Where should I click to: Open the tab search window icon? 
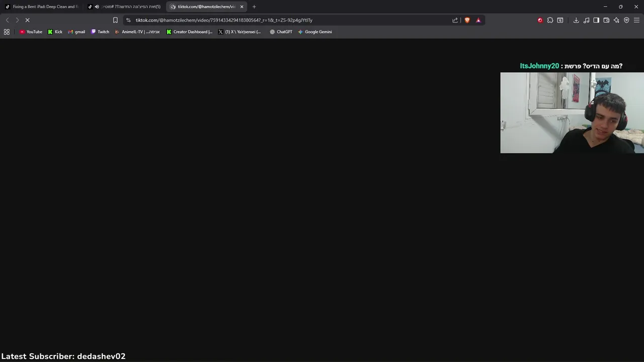tap(560, 20)
